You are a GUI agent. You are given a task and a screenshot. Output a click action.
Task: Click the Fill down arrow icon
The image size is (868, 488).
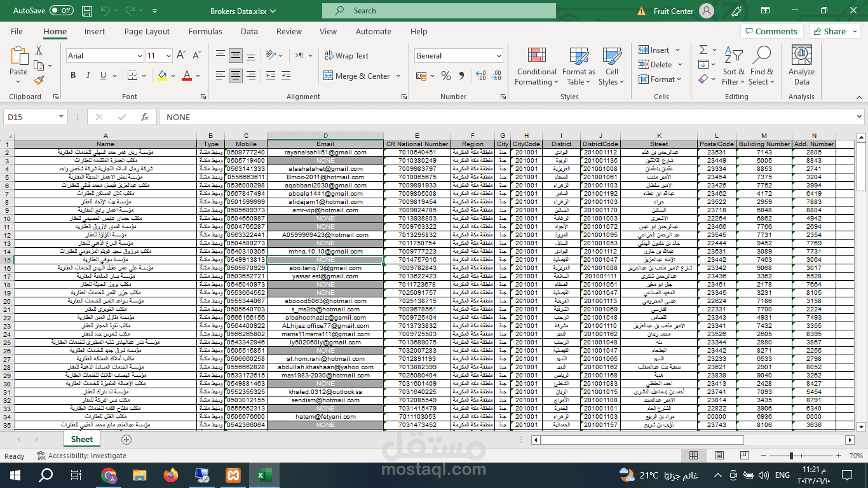(x=703, y=64)
